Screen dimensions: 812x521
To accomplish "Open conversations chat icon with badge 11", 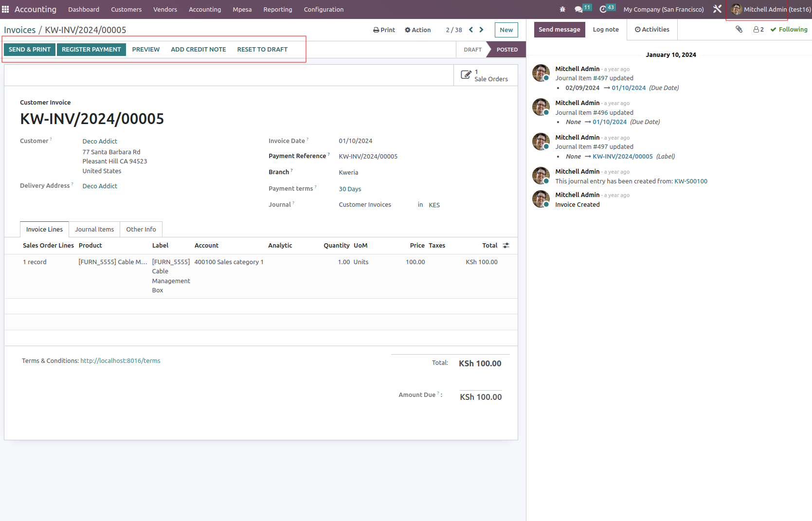I will click(x=578, y=9).
